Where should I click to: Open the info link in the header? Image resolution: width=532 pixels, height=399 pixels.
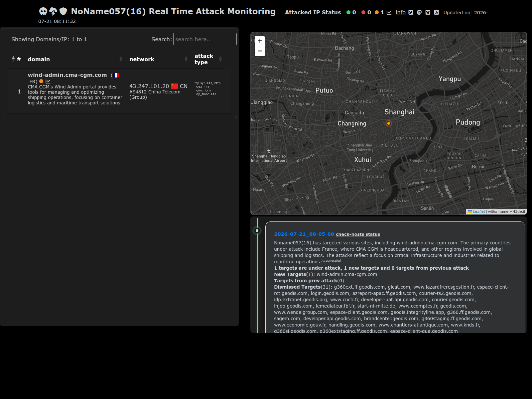400,12
